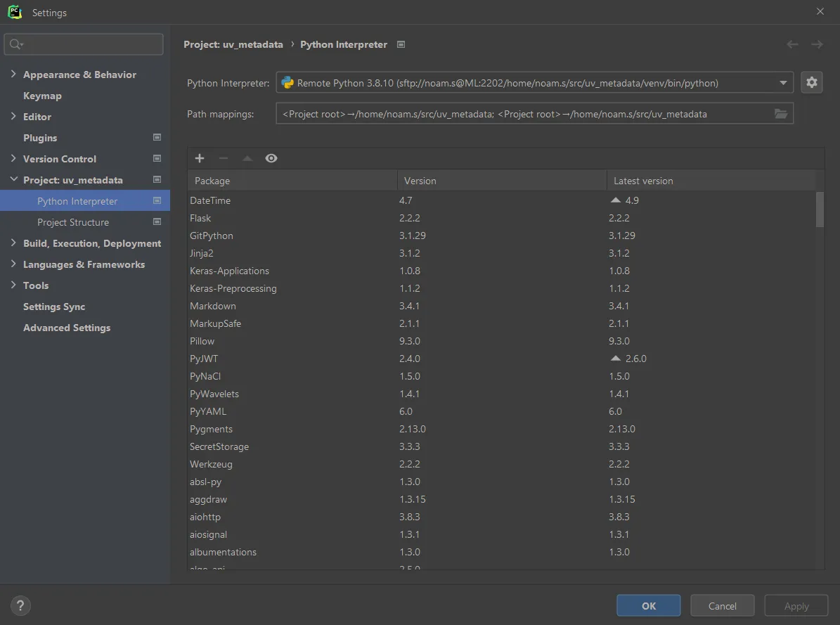The width and height of the screenshot is (840, 625).
Task: Click Apply button
Action: [796, 606]
